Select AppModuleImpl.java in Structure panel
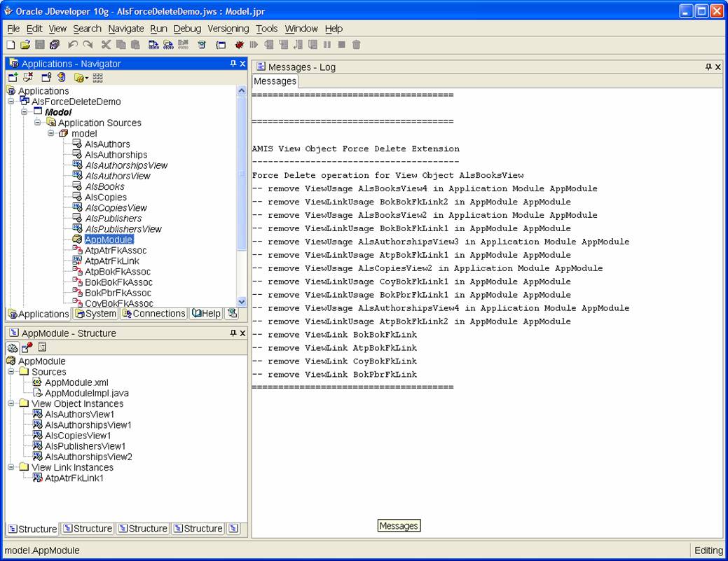 (x=86, y=393)
